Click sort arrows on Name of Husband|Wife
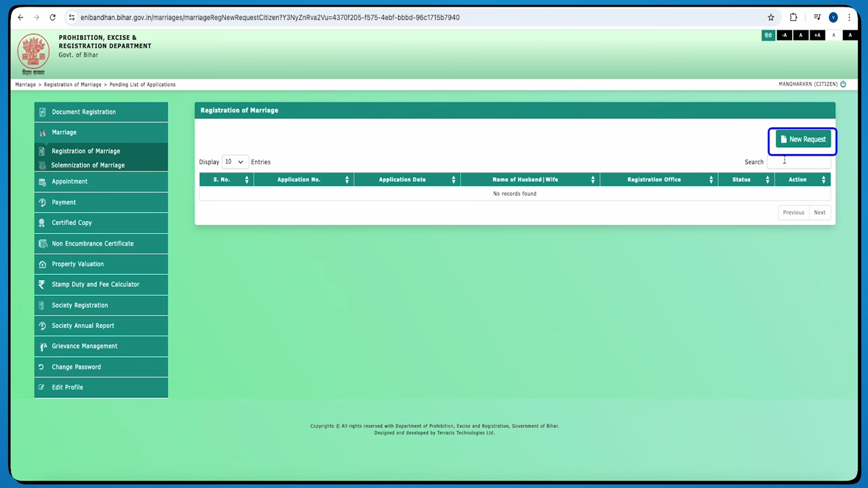The height and width of the screenshot is (488, 868). pyautogui.click(x=592, y=179)
